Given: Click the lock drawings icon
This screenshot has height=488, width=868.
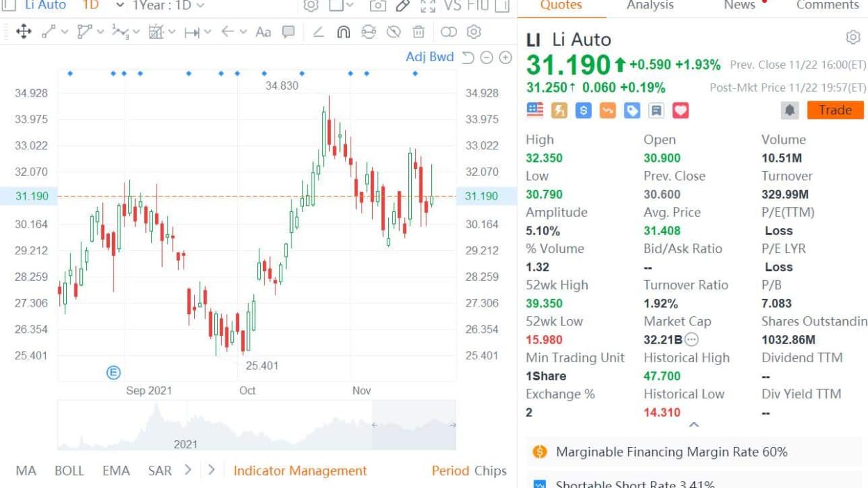Looking at the screenshot, I should [369, 32].
